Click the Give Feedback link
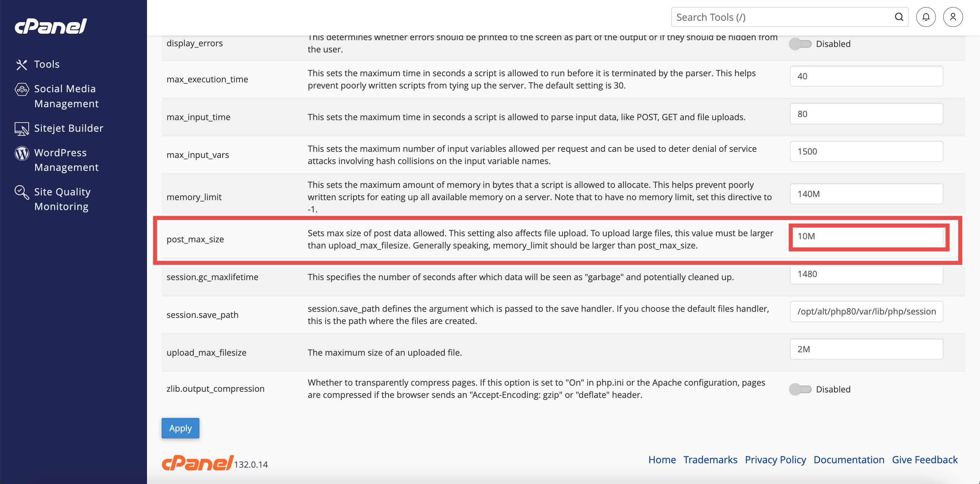The width and height of the screenshot is (980, 484). click(925, 459)
